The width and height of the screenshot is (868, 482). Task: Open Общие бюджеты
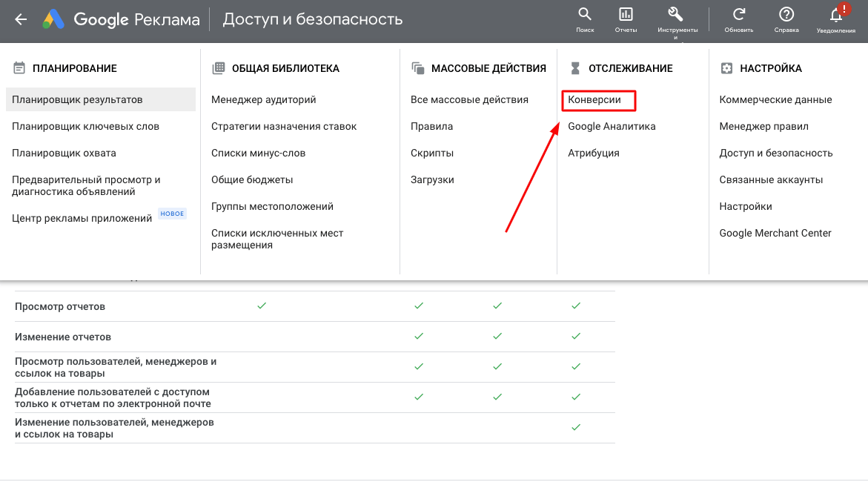(252, 179)
